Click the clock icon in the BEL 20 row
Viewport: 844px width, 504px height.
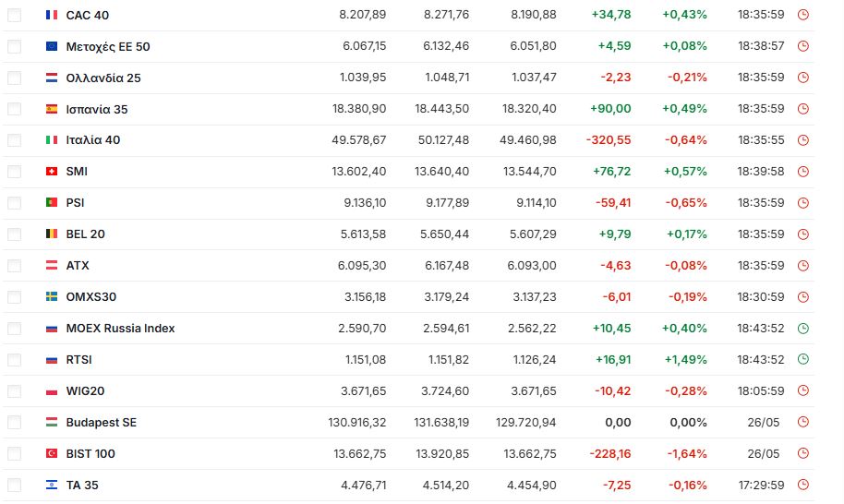[802, 234]
